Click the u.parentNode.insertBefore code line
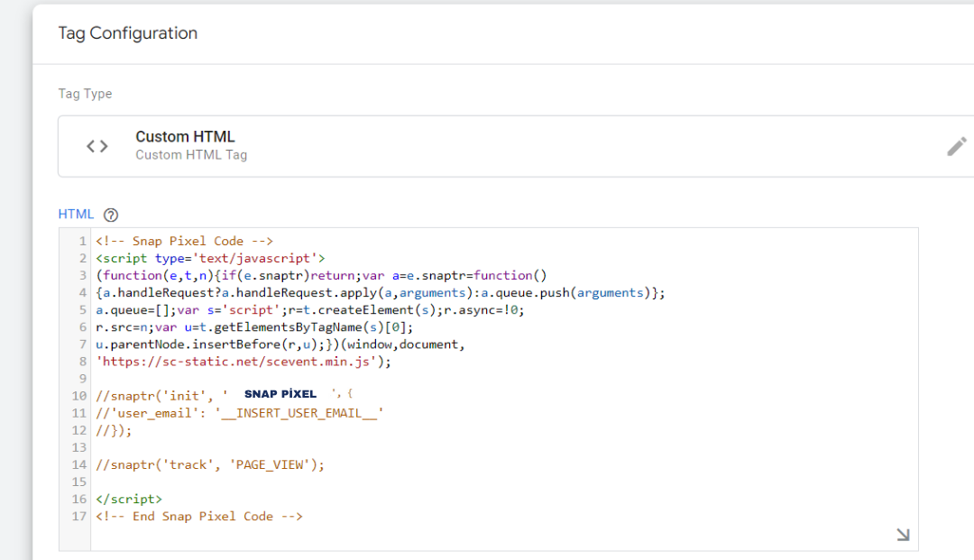 click(280, 344)
